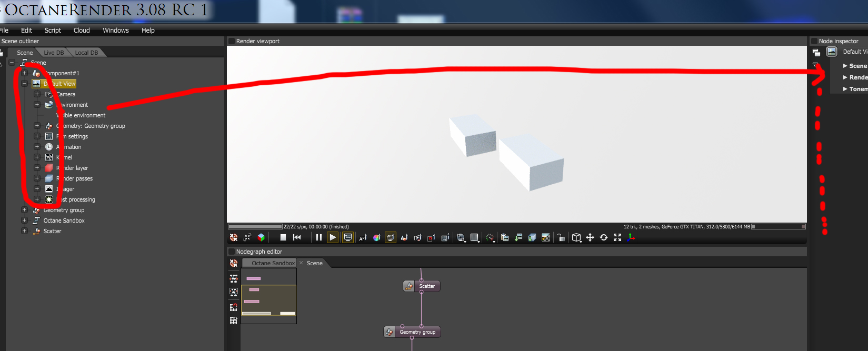Toggle Render viewport panel checkbox
This screenshot has height=351, width=868.
[x=231, y=41]
